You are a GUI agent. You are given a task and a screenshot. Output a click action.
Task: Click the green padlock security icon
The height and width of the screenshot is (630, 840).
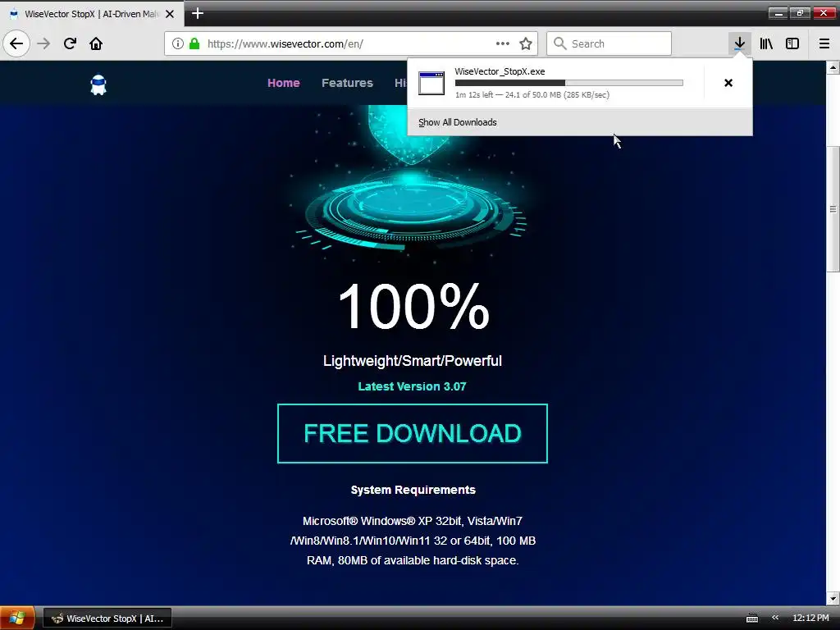click(x=194, y=43)
